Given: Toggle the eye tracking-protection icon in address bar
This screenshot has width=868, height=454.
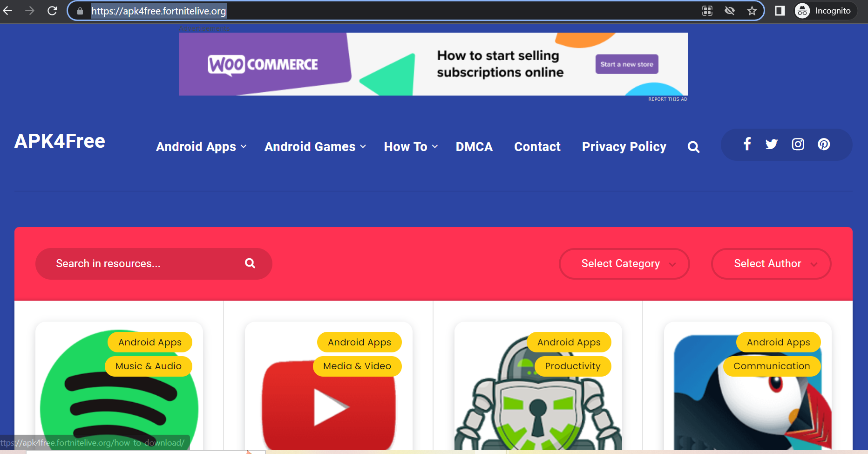Looking at the screenshot, I should click(x=729, y=11).
